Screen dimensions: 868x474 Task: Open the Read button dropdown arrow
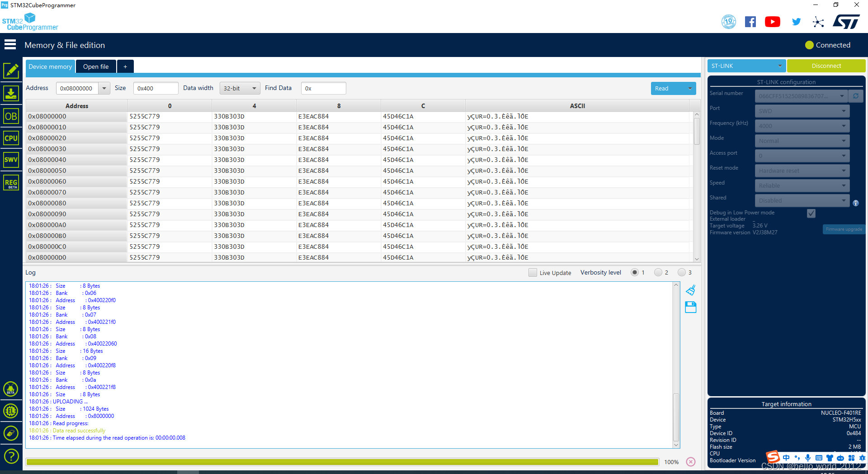(690, 88)
